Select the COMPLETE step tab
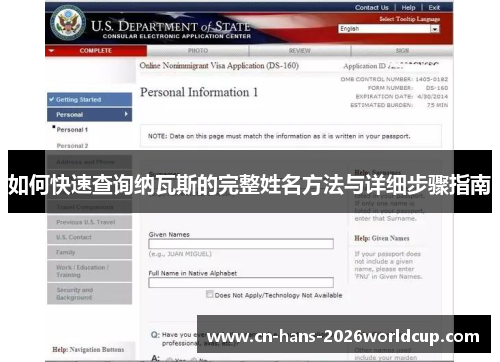500x362 pixels. pyautogui.click(x=96, y=51)
